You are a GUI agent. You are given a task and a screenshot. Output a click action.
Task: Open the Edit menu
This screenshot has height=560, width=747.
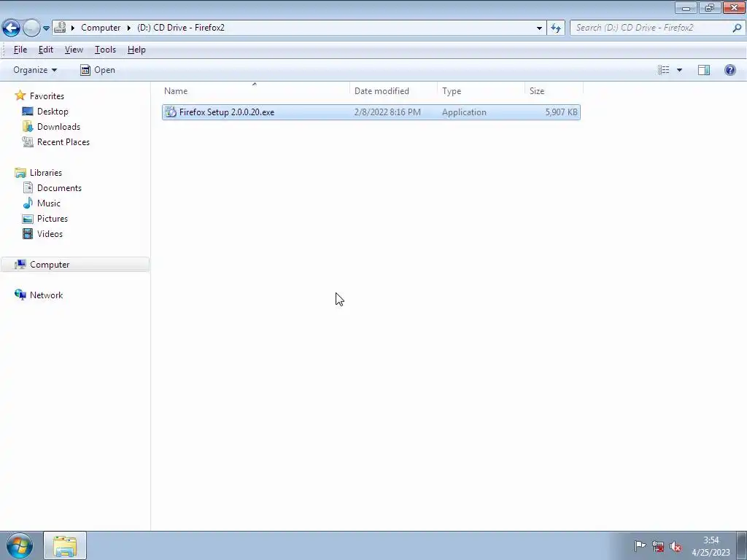[46, 50]
